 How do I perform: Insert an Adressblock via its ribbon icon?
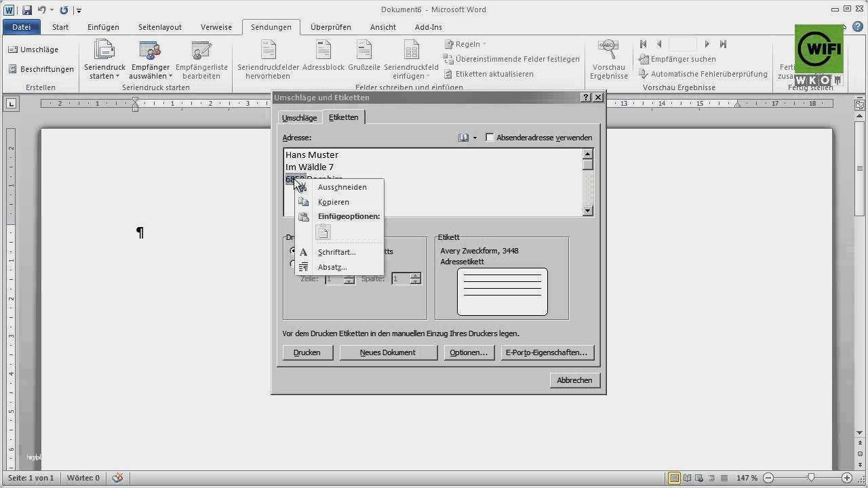323,59
